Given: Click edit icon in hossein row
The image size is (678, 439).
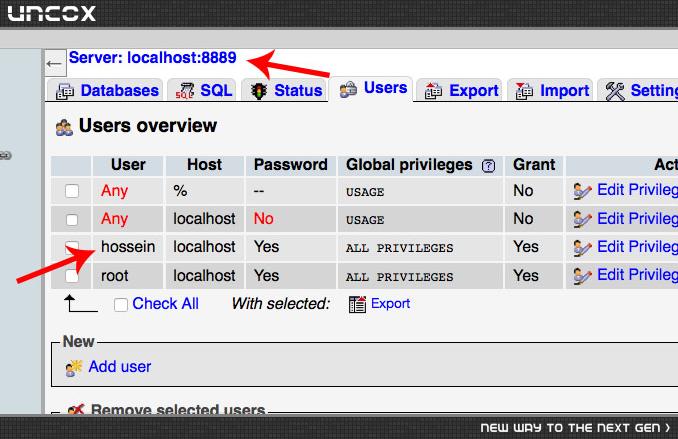Looking at the screenshot, I should [582, 248].
